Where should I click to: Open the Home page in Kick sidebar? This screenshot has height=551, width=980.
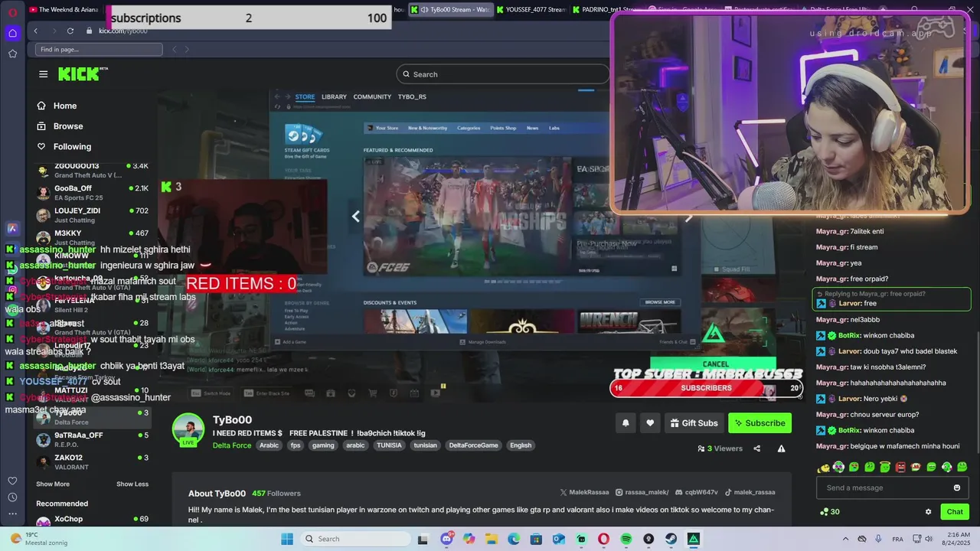(65, 106)
